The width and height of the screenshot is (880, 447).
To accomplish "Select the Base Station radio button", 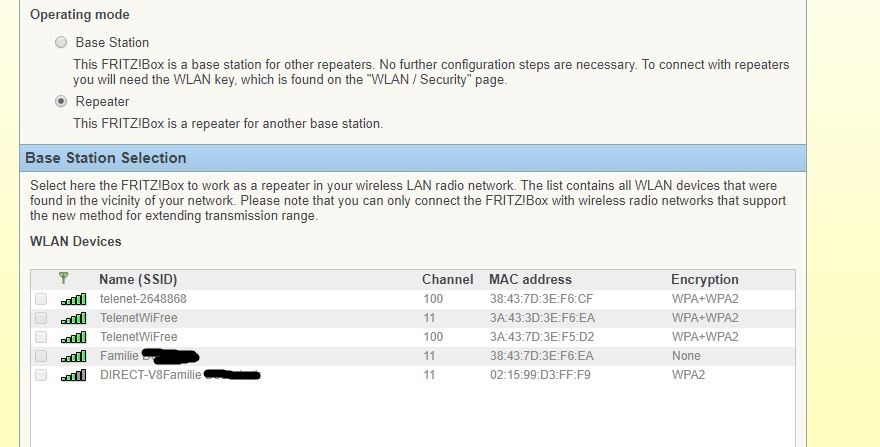I will point(62,42).
